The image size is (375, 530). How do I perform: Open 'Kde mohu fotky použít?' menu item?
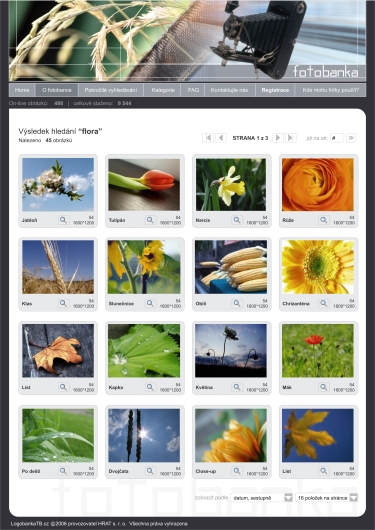click(x=331, y=90)
